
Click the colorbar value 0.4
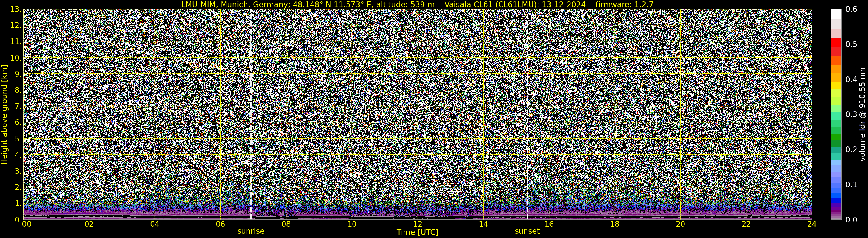[852, 80]
